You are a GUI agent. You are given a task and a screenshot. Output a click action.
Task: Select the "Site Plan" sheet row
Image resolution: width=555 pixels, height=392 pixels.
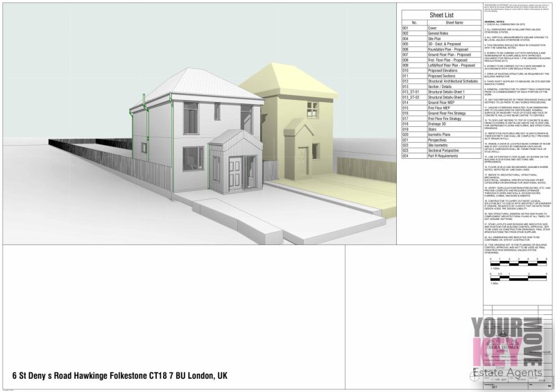pos(441,39)
